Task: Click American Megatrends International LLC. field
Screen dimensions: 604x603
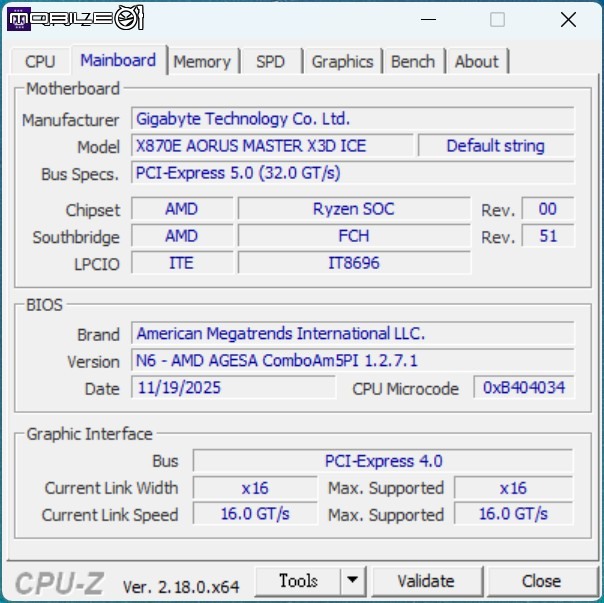Action: pos(352,334)
